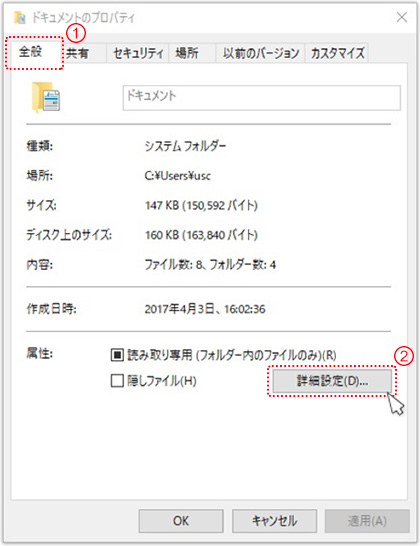Go to the 以前のバージョン tab
420x546 pixels.
point(260,53)
